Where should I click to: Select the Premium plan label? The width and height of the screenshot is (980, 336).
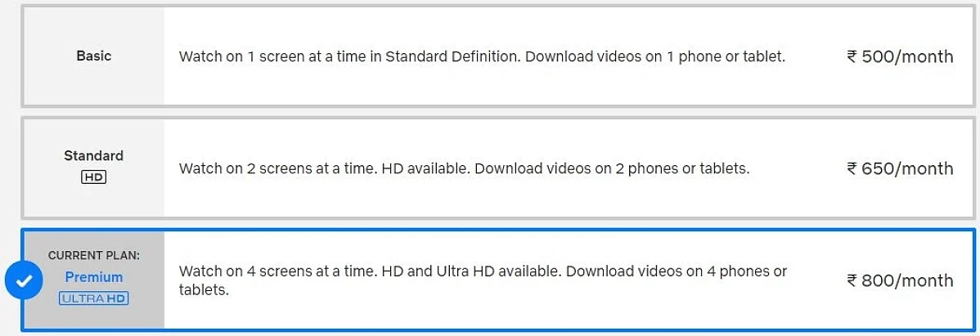tap(94, 276)
